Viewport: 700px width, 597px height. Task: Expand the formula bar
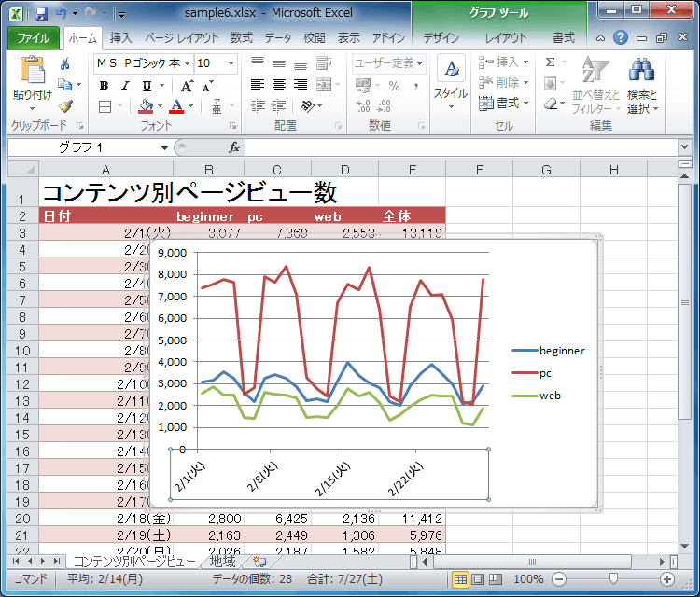(684, 146)
